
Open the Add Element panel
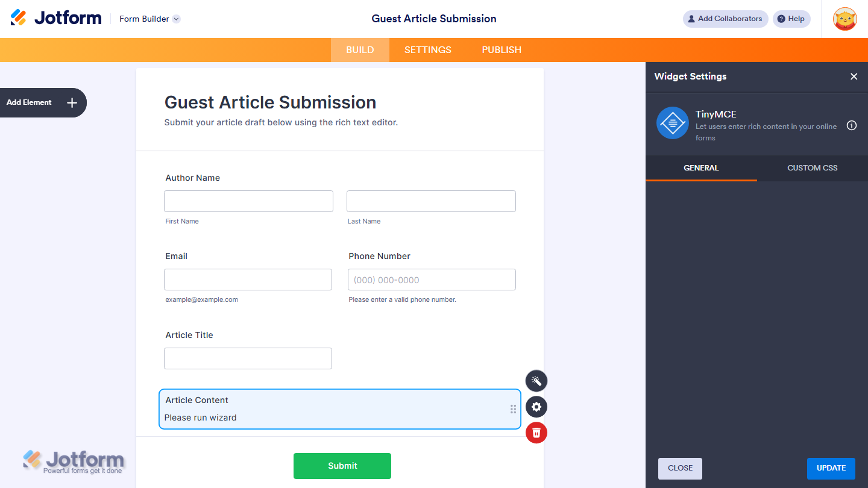point(42,102)
